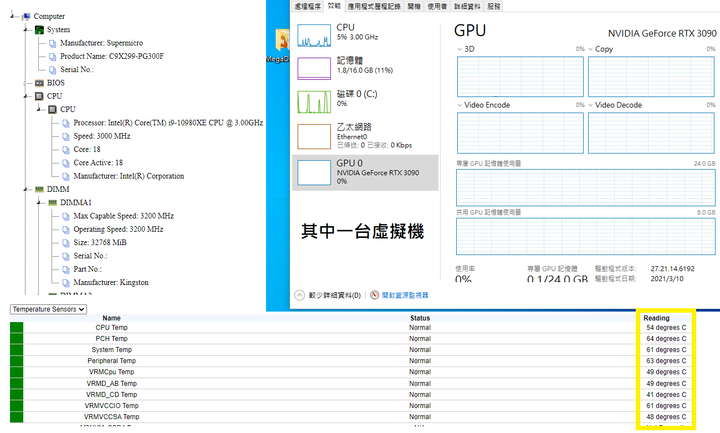720x433 pixels.
Task: Click the 開啟資源監視器 link
Action: (x=405, y=295)
